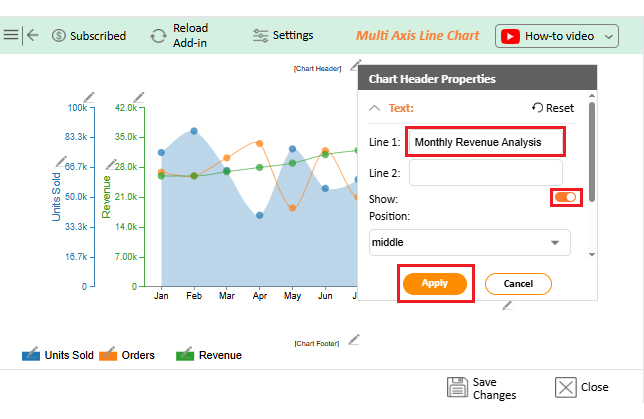Click the pencil icon beside Chart Footer
The image size is (644, 419).
click(x=353, y=340)
